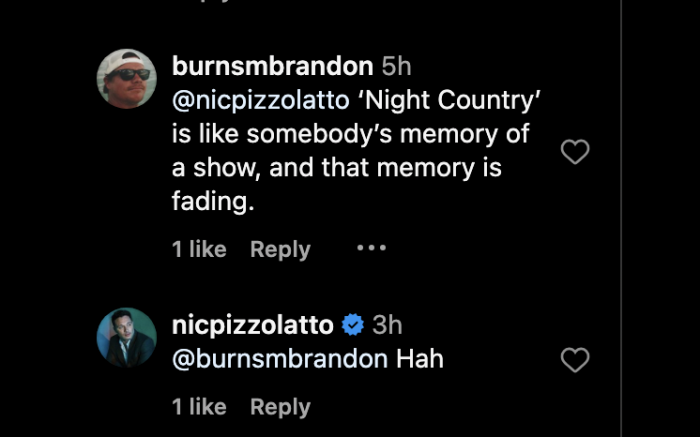Click the 5h timestamp on burnsmbrandon's comment
The height and width of the screenshot is (437, 700).
(396, 66)
